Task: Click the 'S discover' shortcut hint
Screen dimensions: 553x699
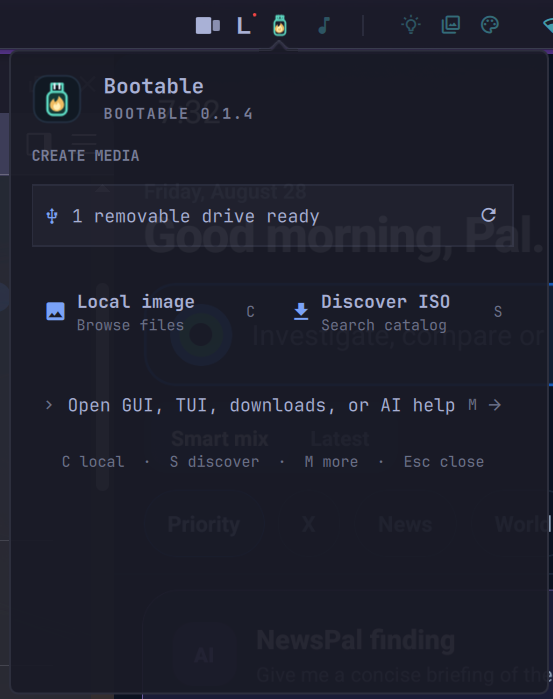Action: point(214,462)
